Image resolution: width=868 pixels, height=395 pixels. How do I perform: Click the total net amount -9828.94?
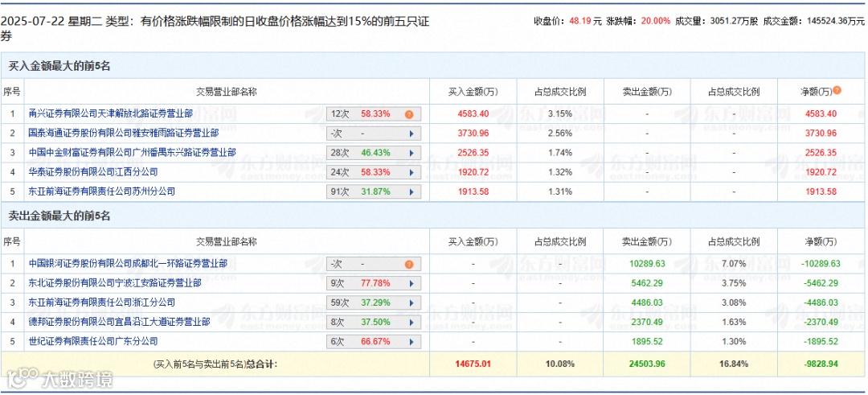821,364
